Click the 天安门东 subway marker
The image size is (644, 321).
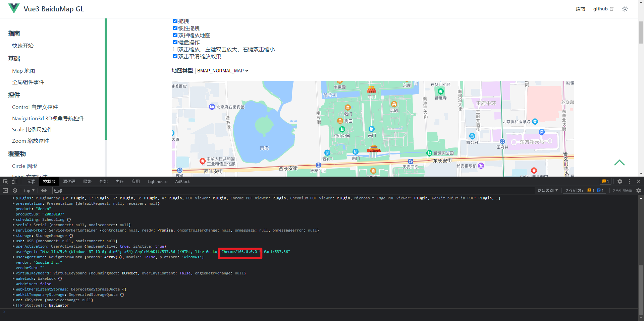pyautogui.click(x=411, y=162)
